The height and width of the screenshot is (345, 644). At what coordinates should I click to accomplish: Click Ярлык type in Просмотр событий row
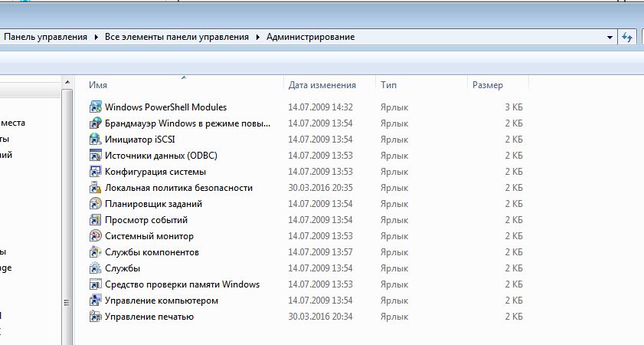394,220
